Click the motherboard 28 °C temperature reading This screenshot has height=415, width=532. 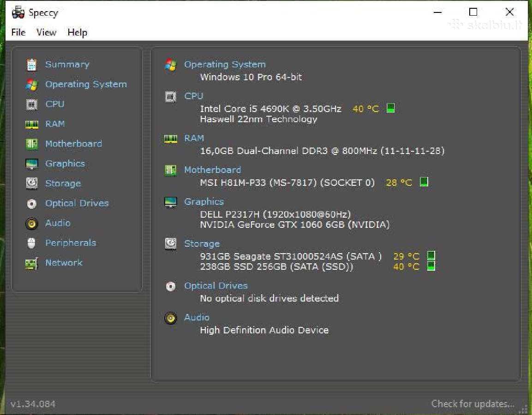(399, 183)
